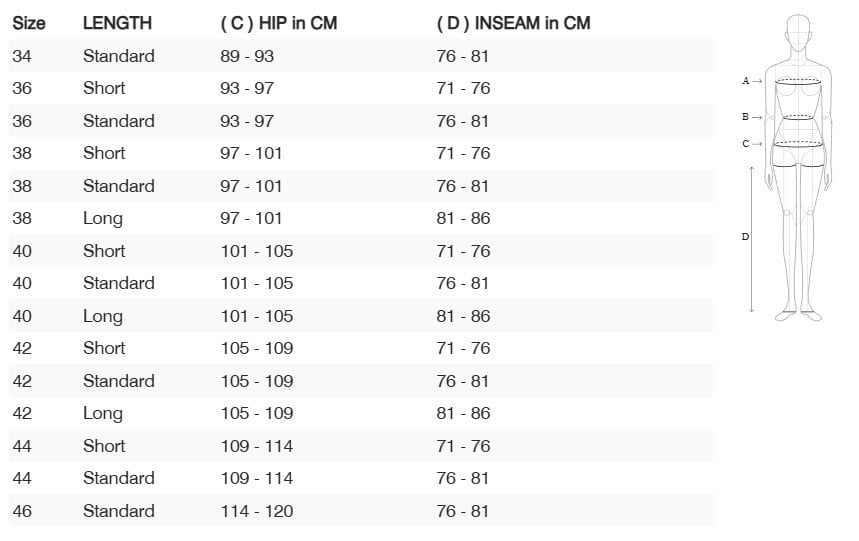Click the (C) HIP in CM header
The width and height of the screenshot is (859, 541).
pos(279,24)
